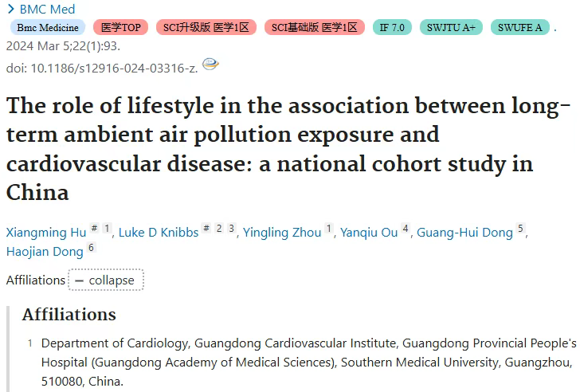Open author Guang-Hui Dong link
580x392 pixels.
[x=464, y=232]
